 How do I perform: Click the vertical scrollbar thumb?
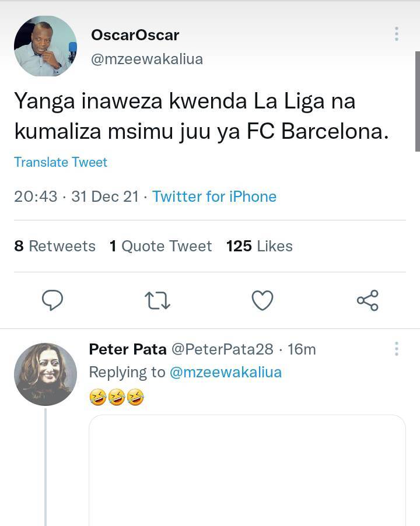pyautogui.click(x=417, y=101)
